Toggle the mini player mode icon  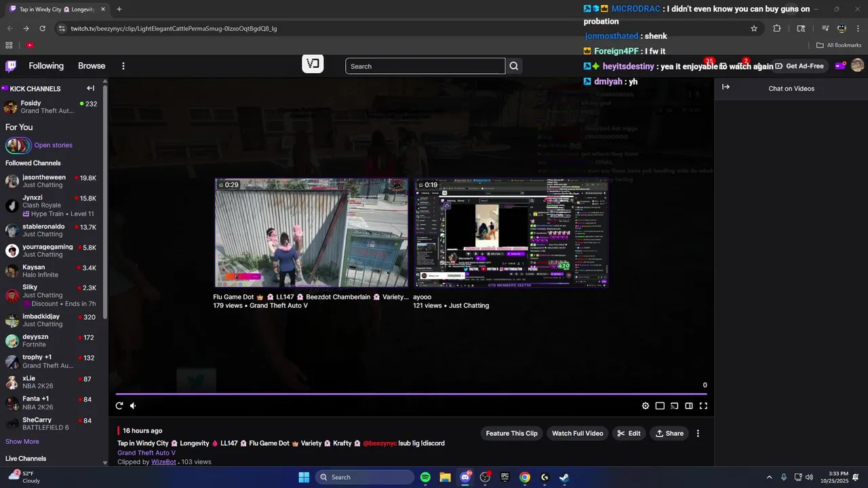pos(660,406)
